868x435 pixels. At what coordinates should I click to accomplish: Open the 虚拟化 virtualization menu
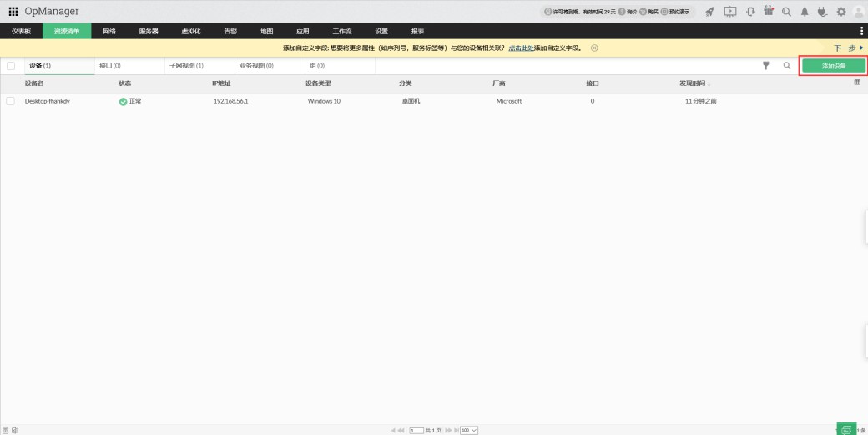tap(191, 31)
